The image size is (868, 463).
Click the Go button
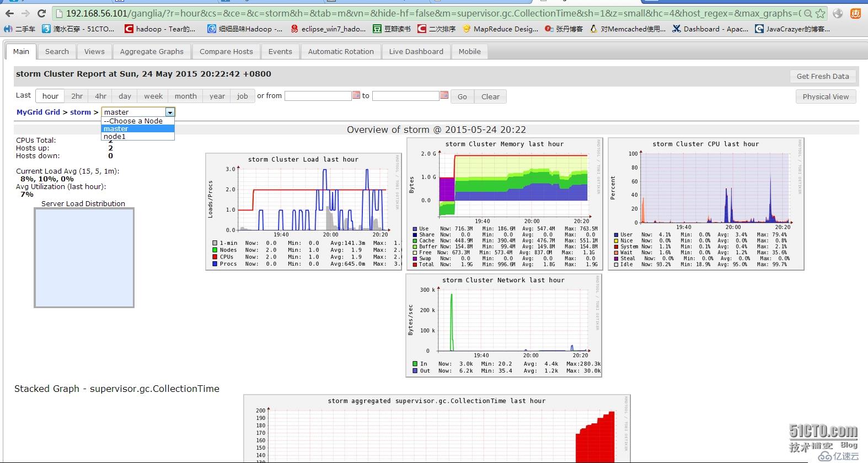pos(462,96)
